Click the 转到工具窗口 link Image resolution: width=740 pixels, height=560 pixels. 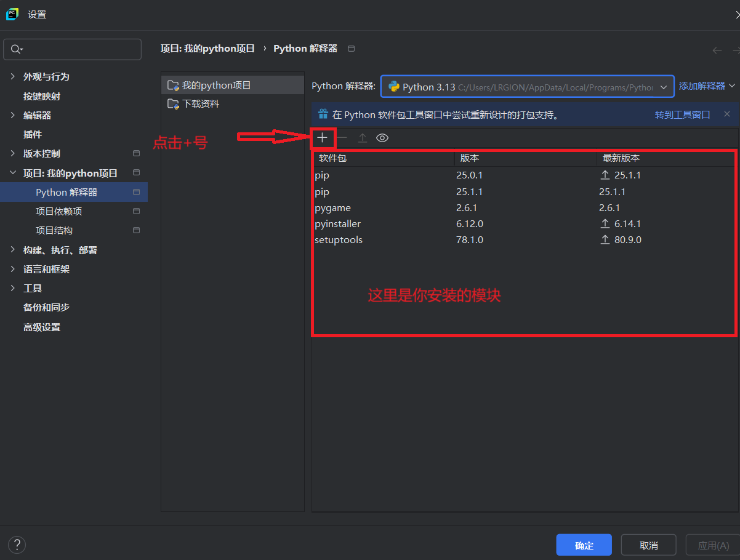click(x=682, y=114)
